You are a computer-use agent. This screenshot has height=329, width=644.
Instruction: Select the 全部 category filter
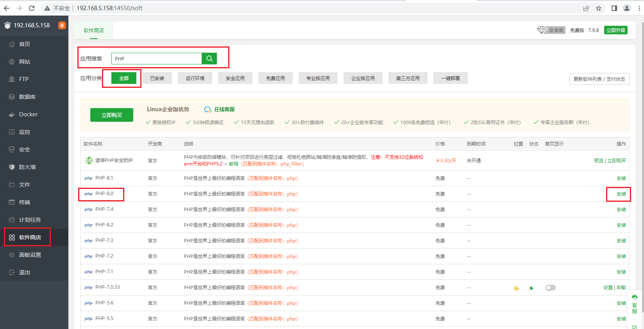click(x=124, y=78)
